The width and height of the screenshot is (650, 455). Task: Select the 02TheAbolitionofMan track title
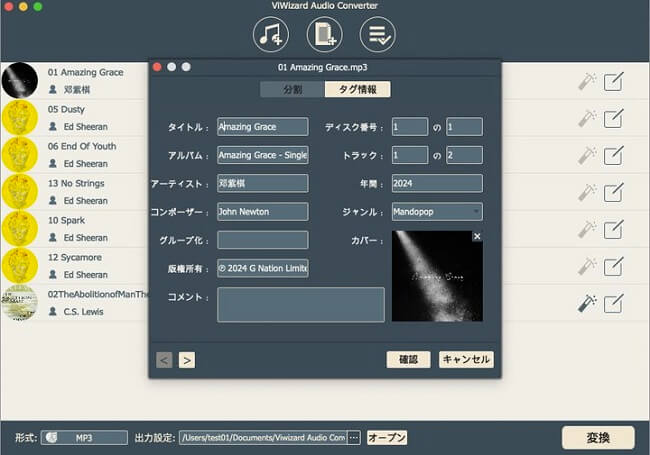(98, 294)
